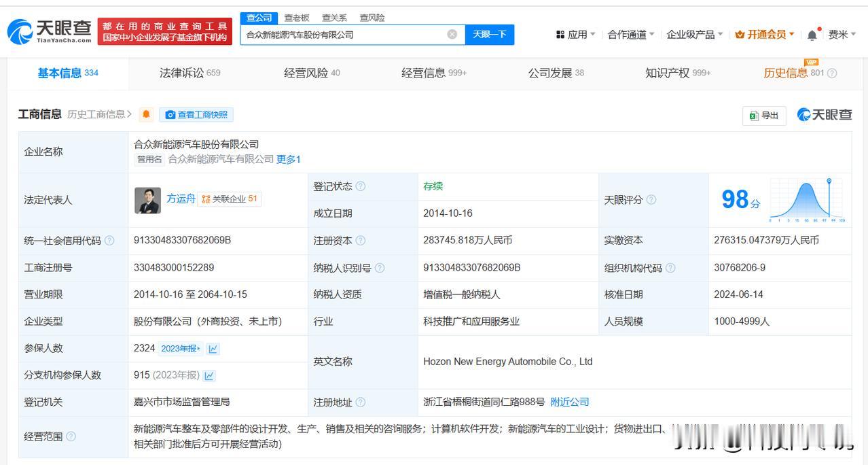
Task: Click the 98分 score distribution chart
Action: point(807,201)
